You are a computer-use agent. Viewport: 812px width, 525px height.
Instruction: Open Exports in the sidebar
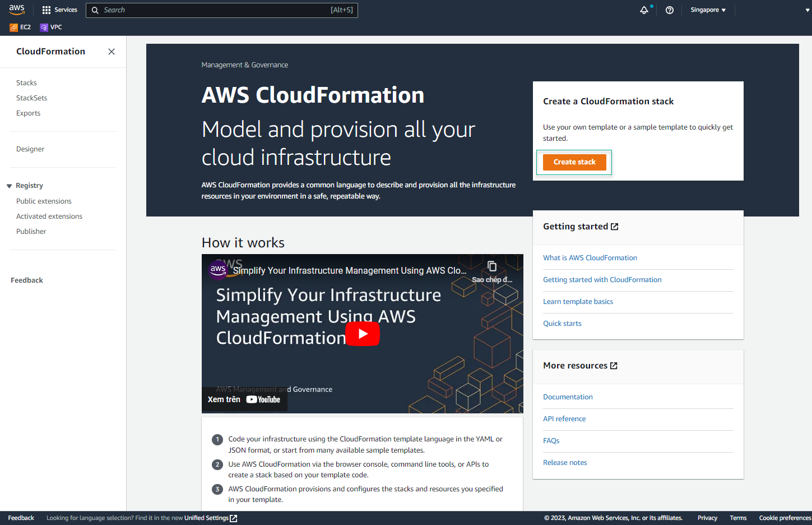pyautogui.click(x=28, y=113)
